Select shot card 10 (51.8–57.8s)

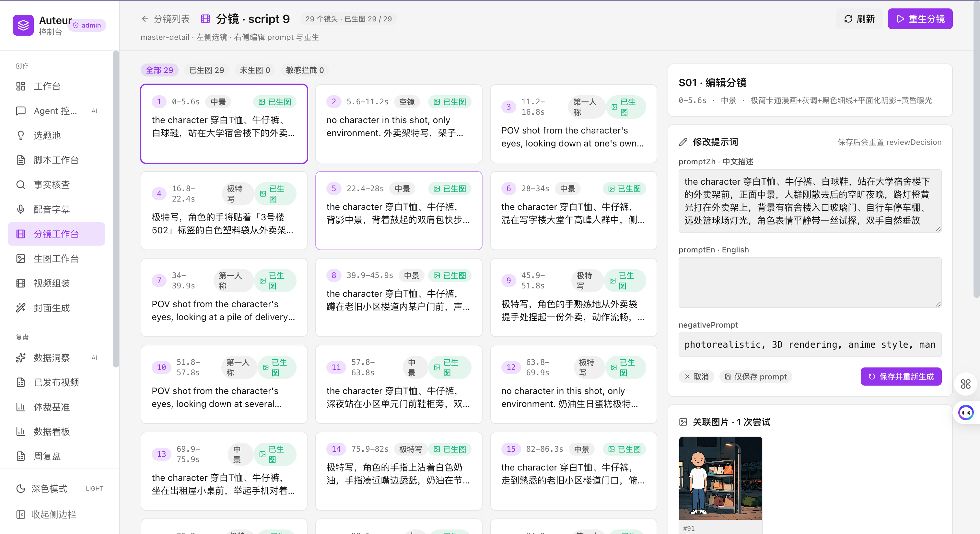tap(224, 384)
